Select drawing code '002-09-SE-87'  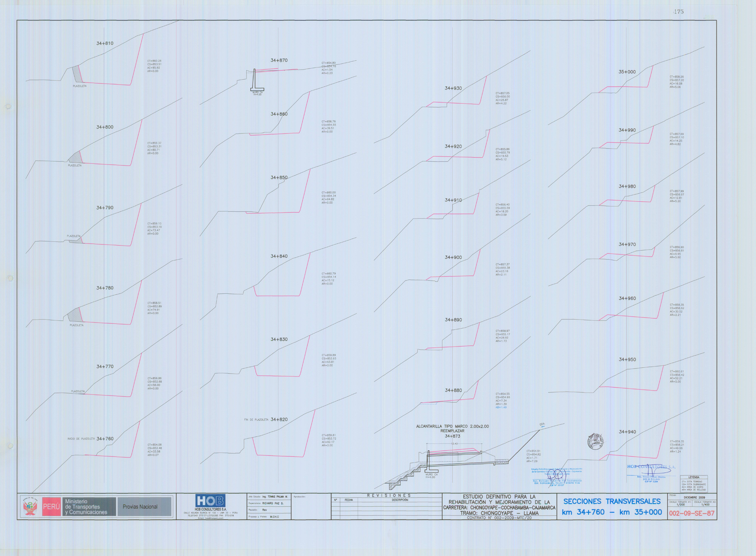click(x=692, y=514)
